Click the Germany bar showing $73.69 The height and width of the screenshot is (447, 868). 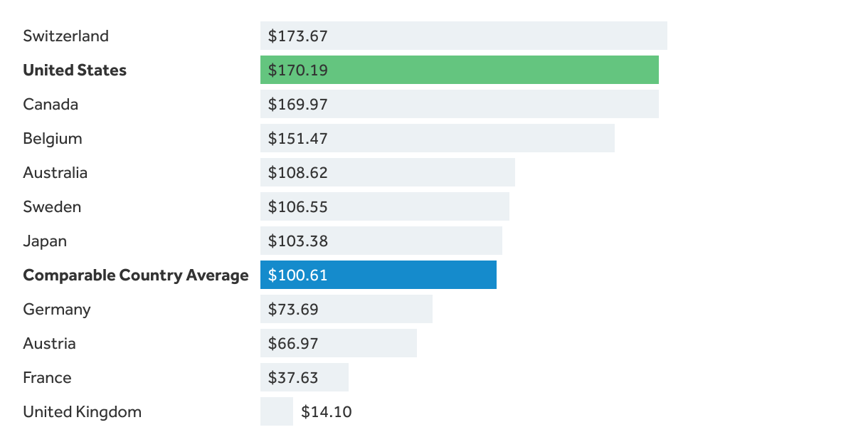(346, 309)
